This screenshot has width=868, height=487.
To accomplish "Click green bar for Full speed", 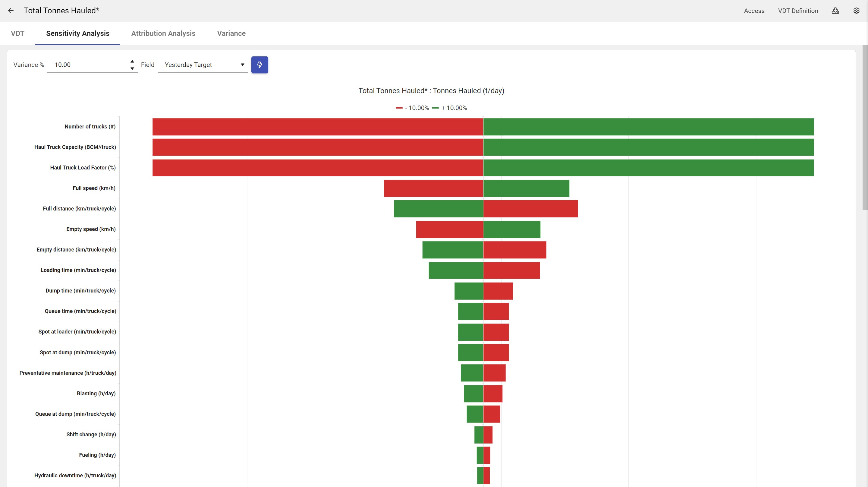I will pos(526,188).
